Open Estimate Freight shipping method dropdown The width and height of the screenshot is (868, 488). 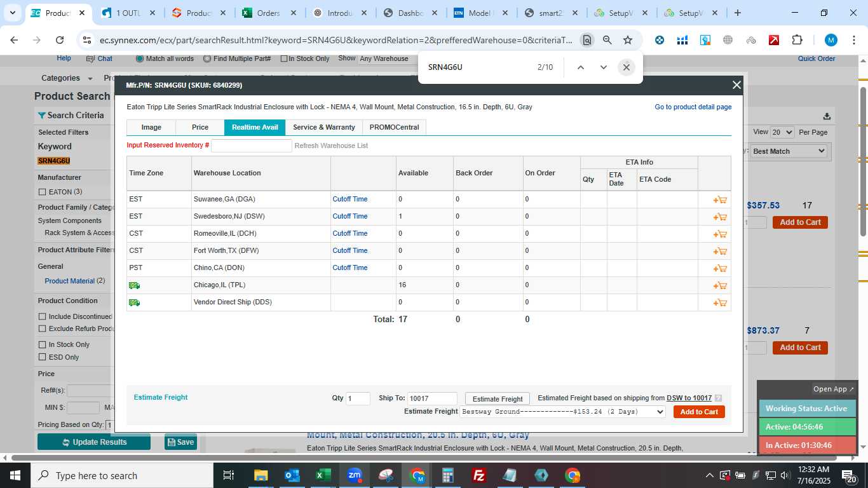pos(562,412)
